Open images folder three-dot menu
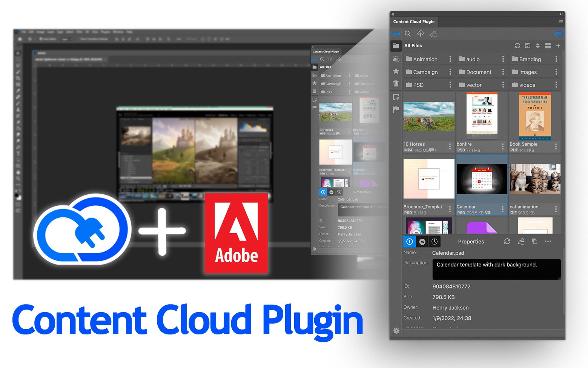This screenshot has height=368, width=588. (x=556, y=72)
